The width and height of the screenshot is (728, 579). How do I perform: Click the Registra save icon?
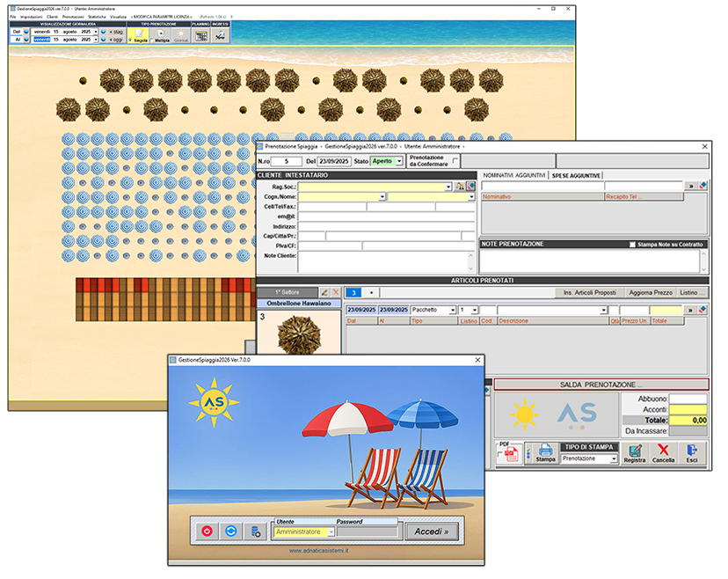pyautogui.click(x=634, y=453)
